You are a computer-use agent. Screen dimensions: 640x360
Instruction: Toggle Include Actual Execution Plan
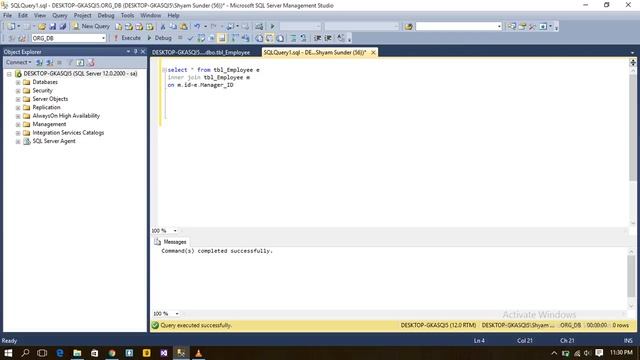coord(235,38)
